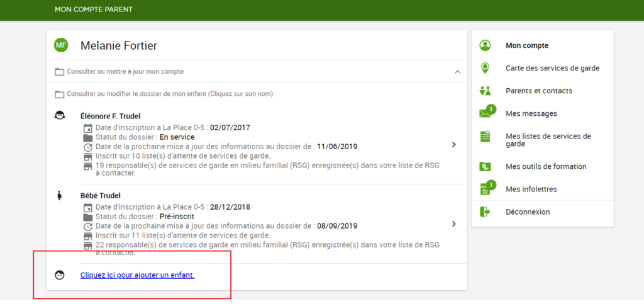Click the MF avatar badge
Viewport: 644px width, 306px height.
61,45
